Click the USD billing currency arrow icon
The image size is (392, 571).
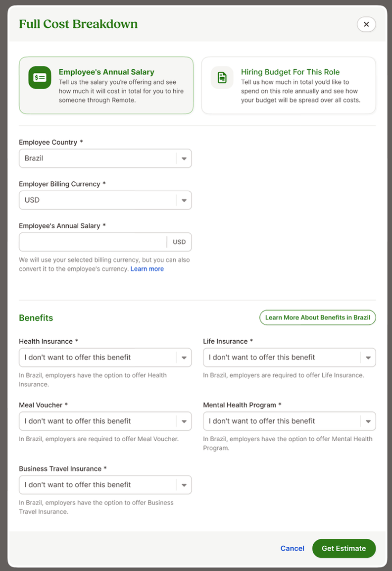click(x=184, y=201)
